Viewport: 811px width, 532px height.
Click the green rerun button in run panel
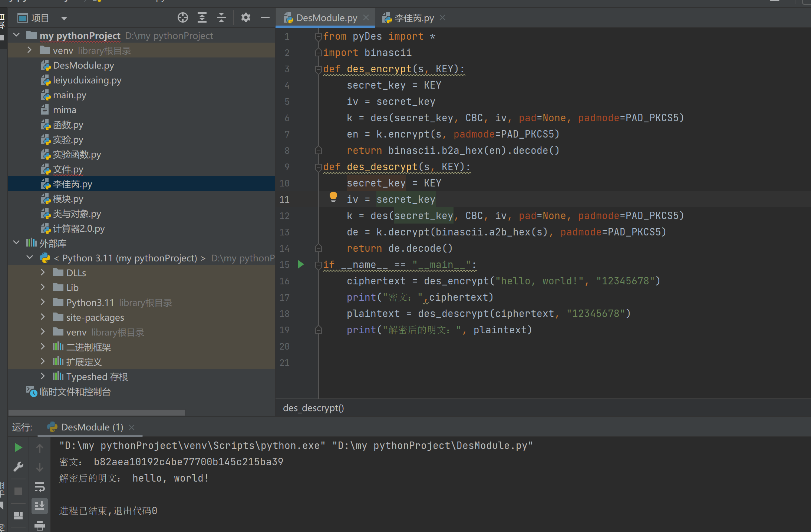click(x=18, y=447)
